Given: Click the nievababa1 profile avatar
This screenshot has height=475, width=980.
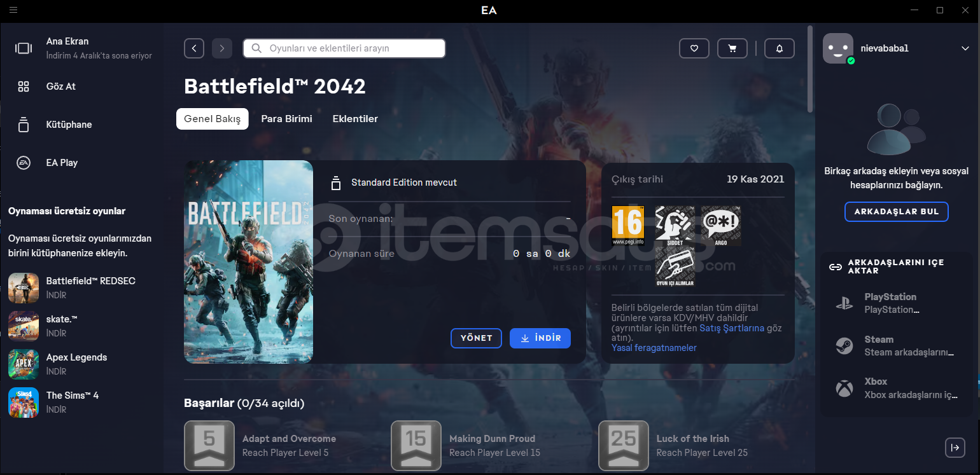Looking at the screenshot, I should [x=838, y=48].
